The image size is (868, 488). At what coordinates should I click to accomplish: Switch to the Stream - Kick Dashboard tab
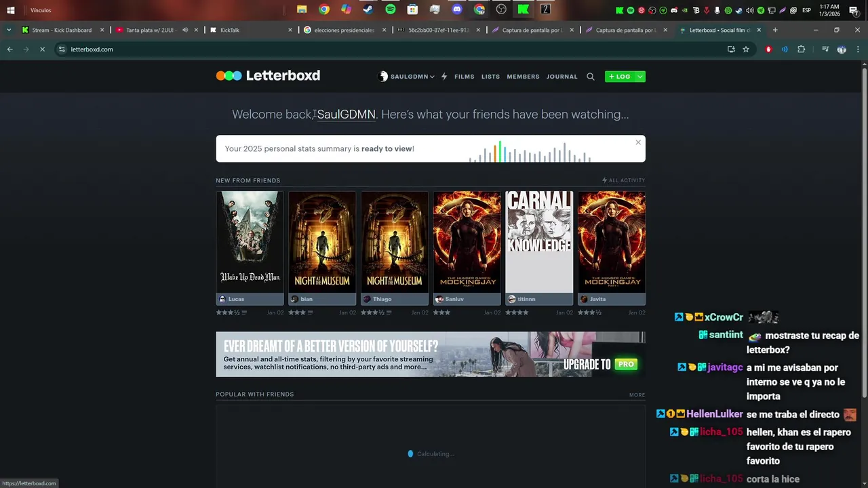point(62,30)
